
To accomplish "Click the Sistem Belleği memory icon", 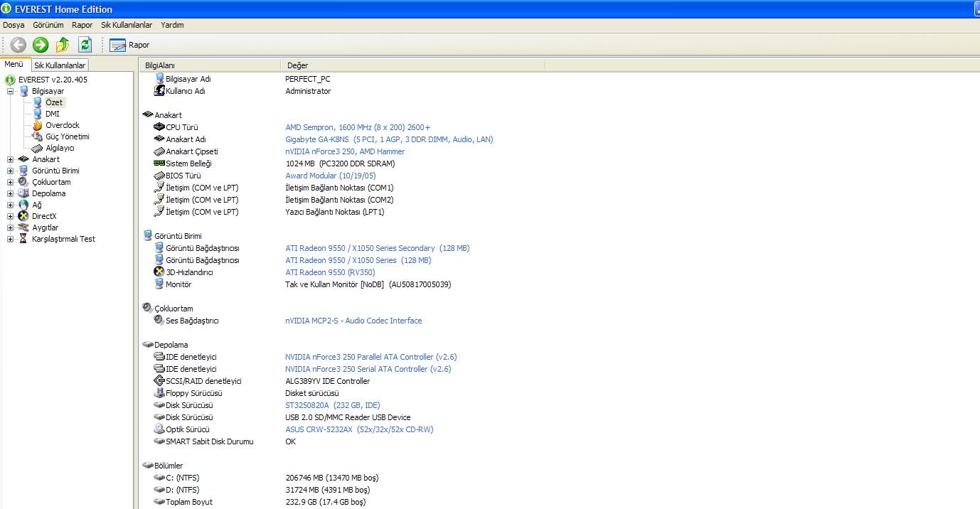I will click(x=159, y=164).
